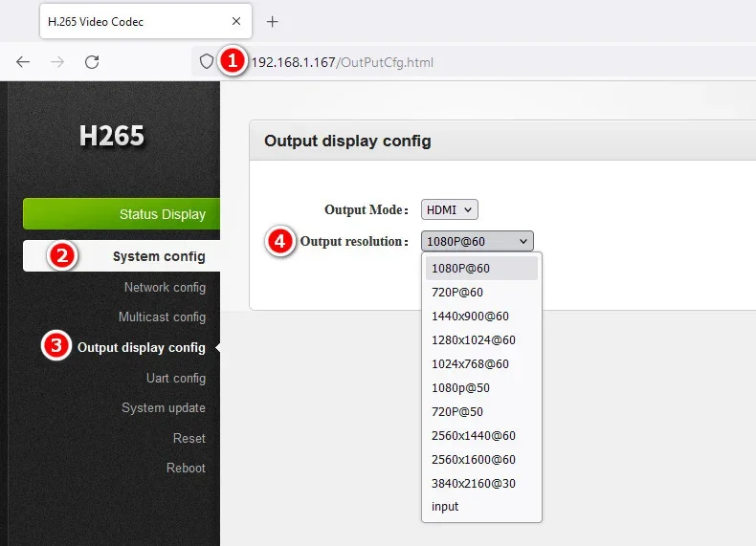This screenshot has height=546, width=756.
Task: Collapse the Output resolution dropdown
Action: pos(477,241)
